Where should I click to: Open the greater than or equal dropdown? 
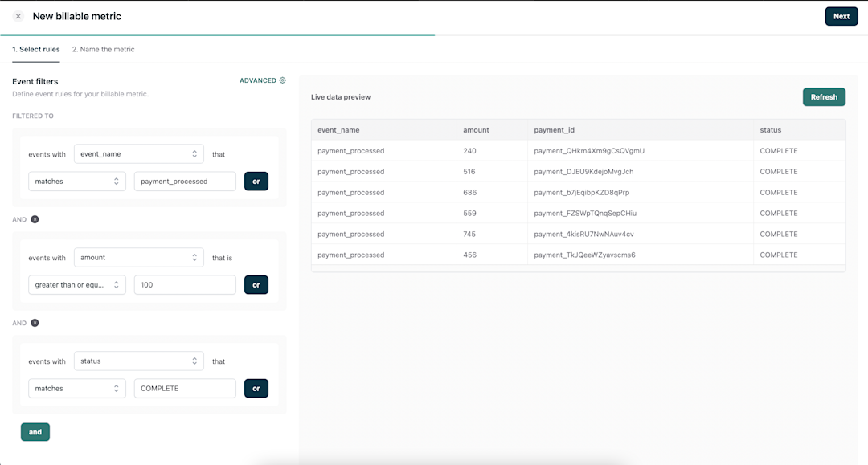tap(77, 285)
